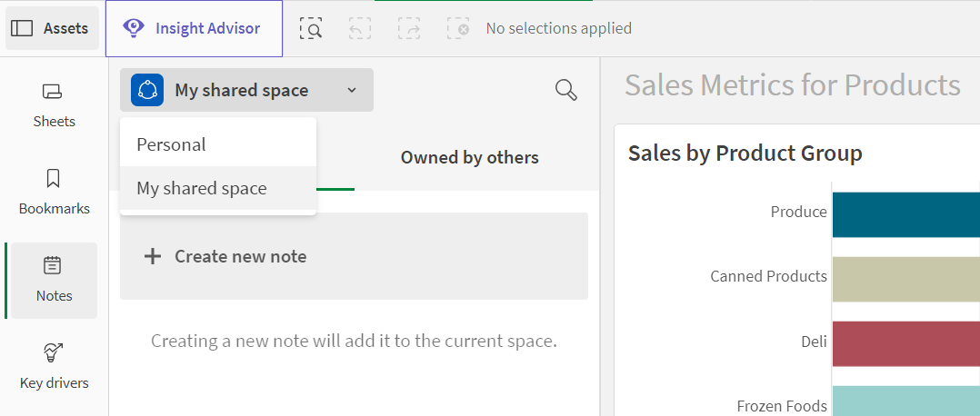Open Key drivers panel icon
The image size is (980, 416).
click(x=54, y=352)
